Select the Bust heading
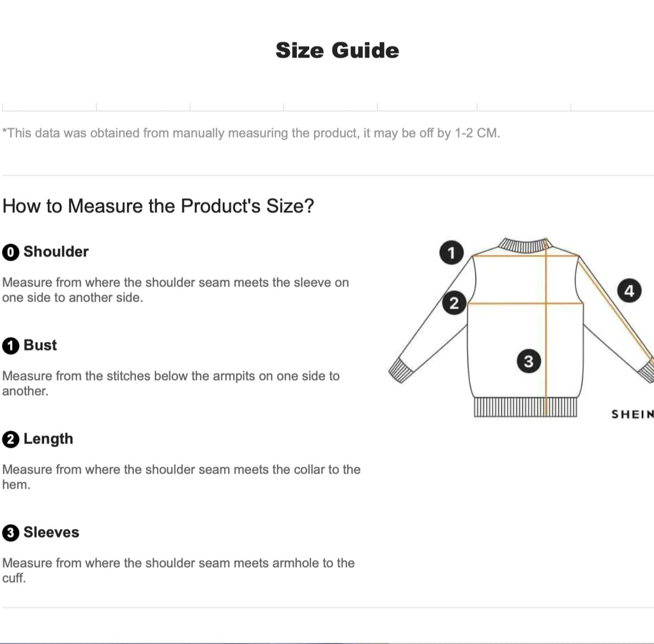 (x=40, y=345)
